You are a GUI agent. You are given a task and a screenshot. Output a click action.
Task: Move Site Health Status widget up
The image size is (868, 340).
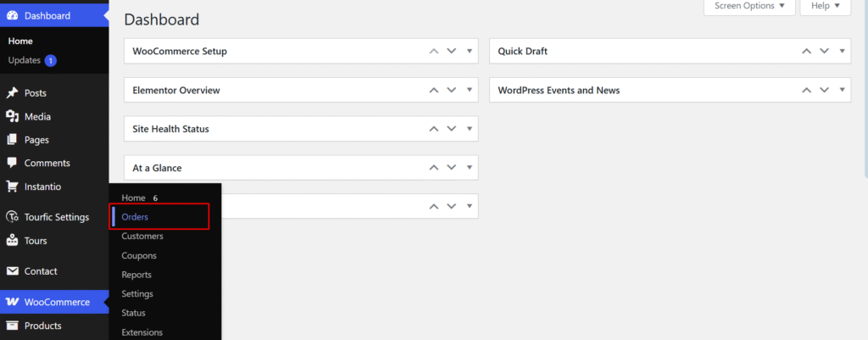pyautogui.click(x=434, y=129)
